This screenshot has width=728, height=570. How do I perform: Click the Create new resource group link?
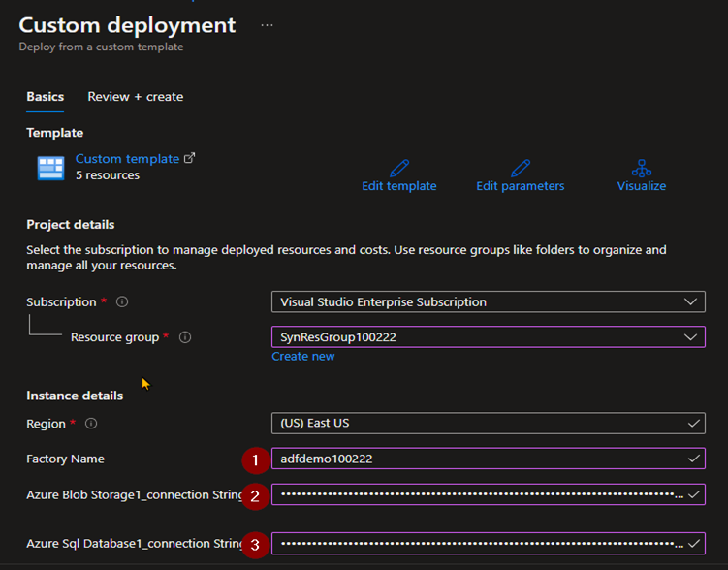pyautogui.click(x=303, y=356)
